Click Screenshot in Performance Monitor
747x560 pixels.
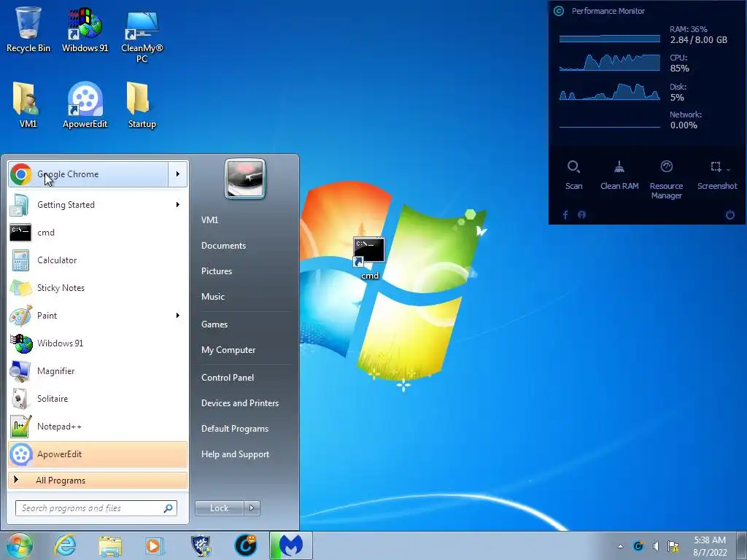point(717,175)
